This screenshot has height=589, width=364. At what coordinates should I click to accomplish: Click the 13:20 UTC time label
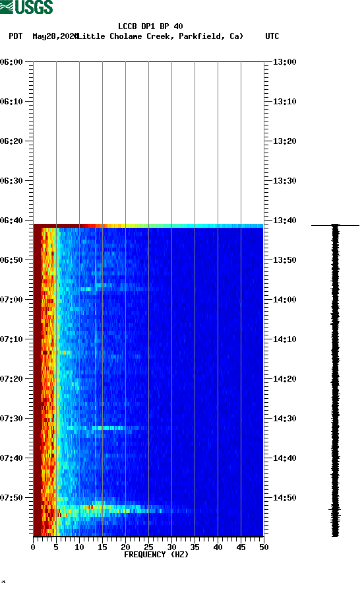[x=284, y=141]
